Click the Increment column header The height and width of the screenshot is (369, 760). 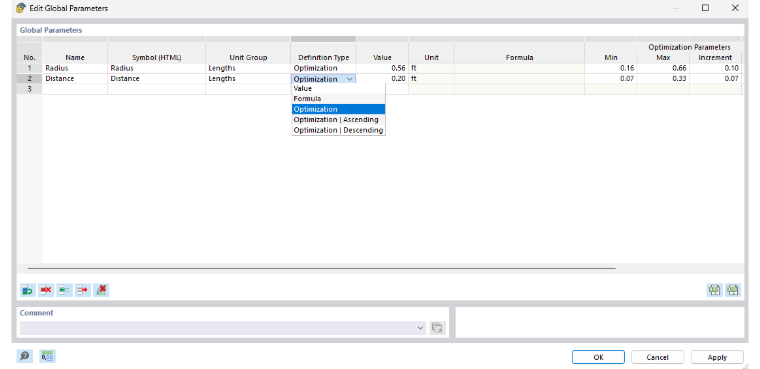point(715,57)
